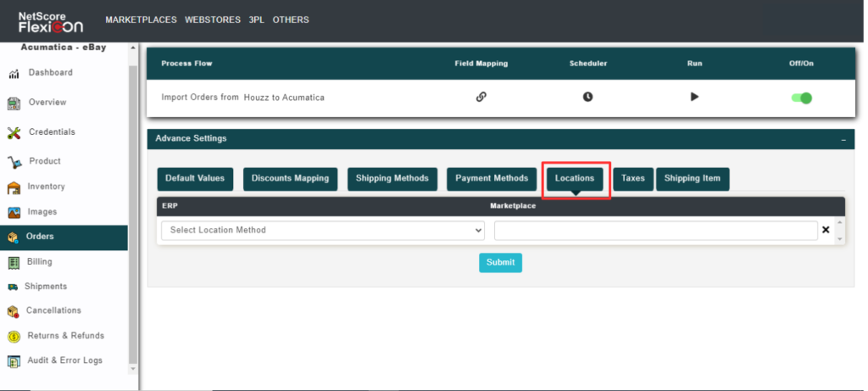Click the Shipments truck icon

(14, 287)
